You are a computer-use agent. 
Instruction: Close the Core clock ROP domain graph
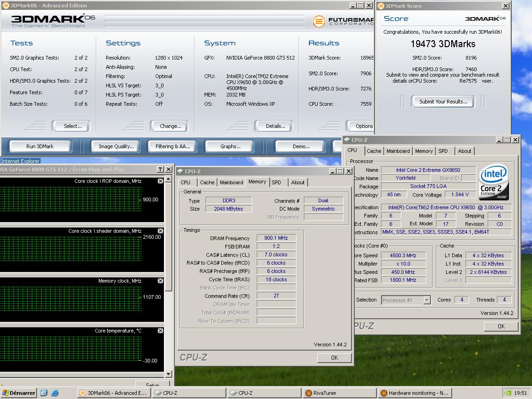pos(161,181)
